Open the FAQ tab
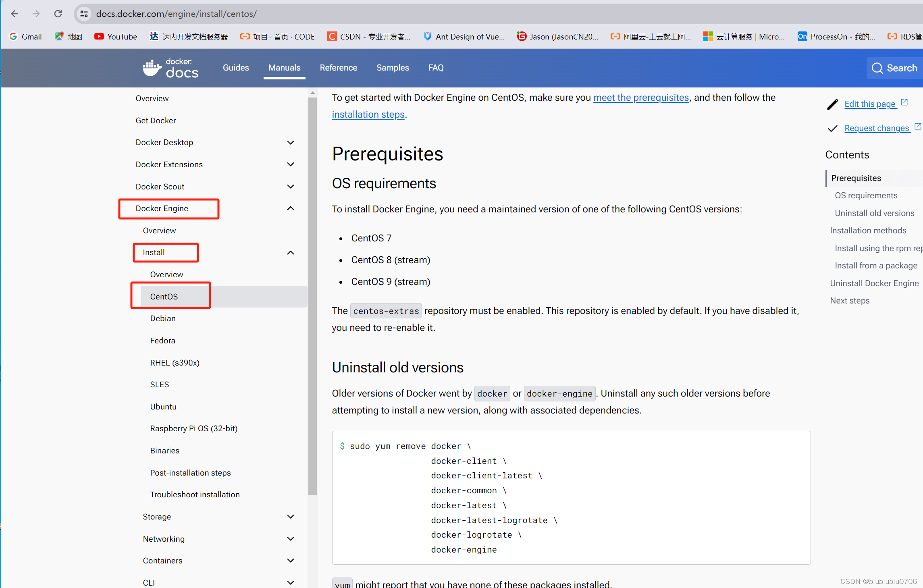Image resolution: width=923 pixels, height=588 pixels. pyautogui.click(x=436, y=68)
